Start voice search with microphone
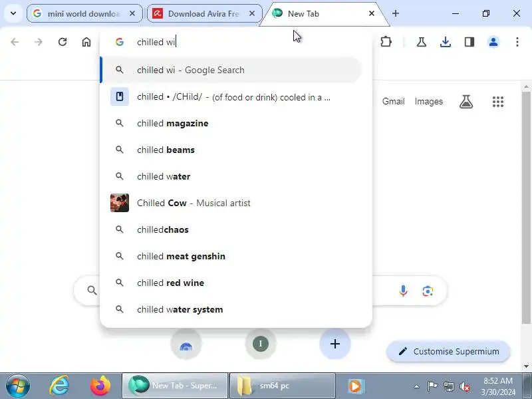The image size is (532, 399). click(x=403, y=291)
